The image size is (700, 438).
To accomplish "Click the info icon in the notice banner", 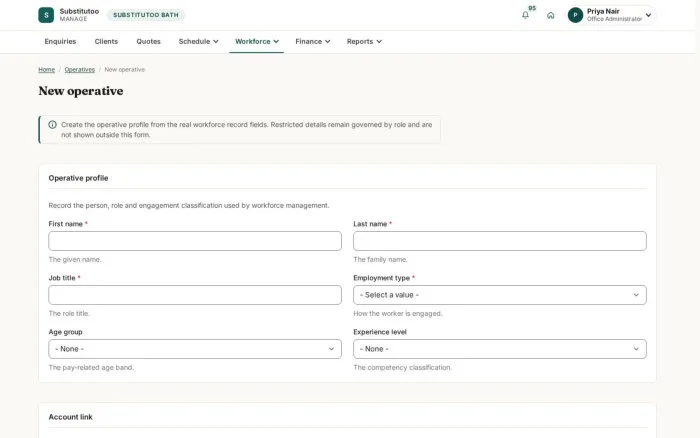I will click(x=52, y=125).
